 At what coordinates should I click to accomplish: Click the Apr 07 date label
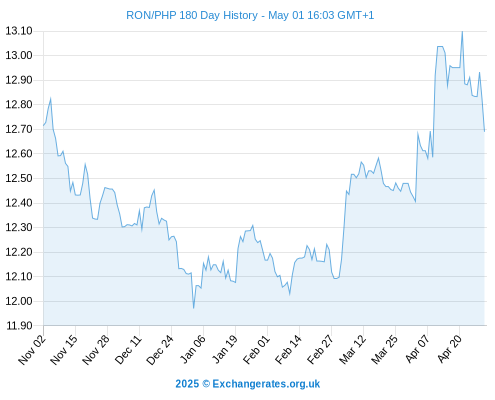pyautogui.click(x=417, y=349)
